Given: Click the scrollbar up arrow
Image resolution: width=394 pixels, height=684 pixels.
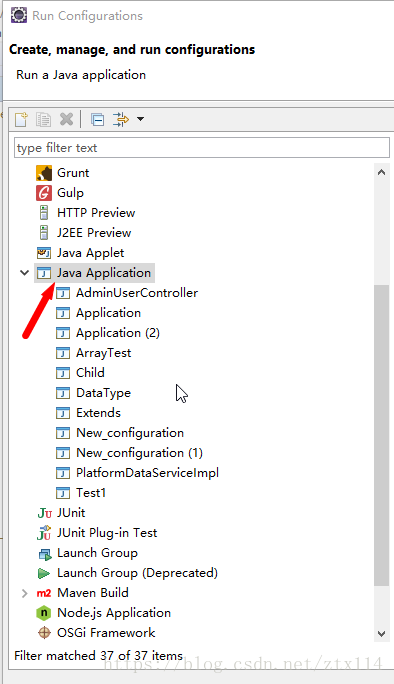Looking at the screenshot, I should (x=381, y=172).
